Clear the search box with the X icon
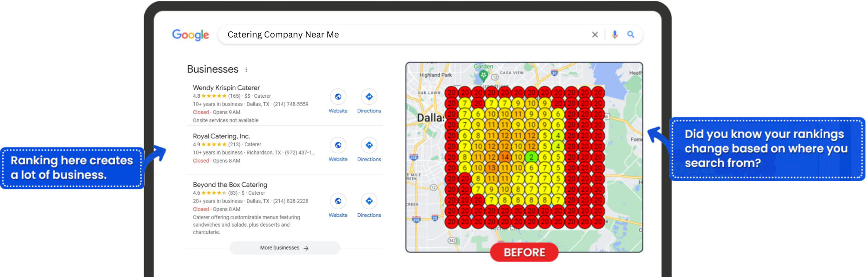The height and width of the screenshot is (278, 868). [x=595, y=35]
